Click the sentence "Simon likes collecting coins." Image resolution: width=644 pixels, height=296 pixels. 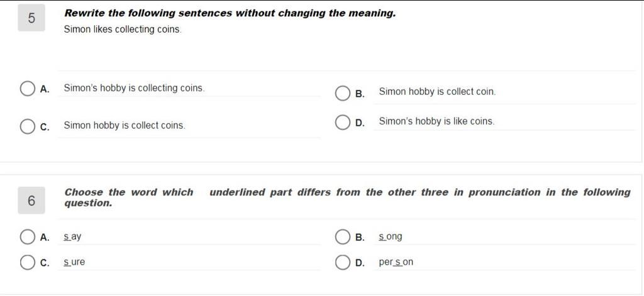coord(123,30)
